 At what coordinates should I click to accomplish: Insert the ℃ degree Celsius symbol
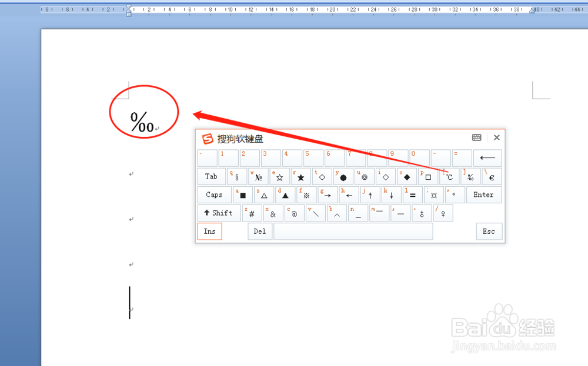450,176
